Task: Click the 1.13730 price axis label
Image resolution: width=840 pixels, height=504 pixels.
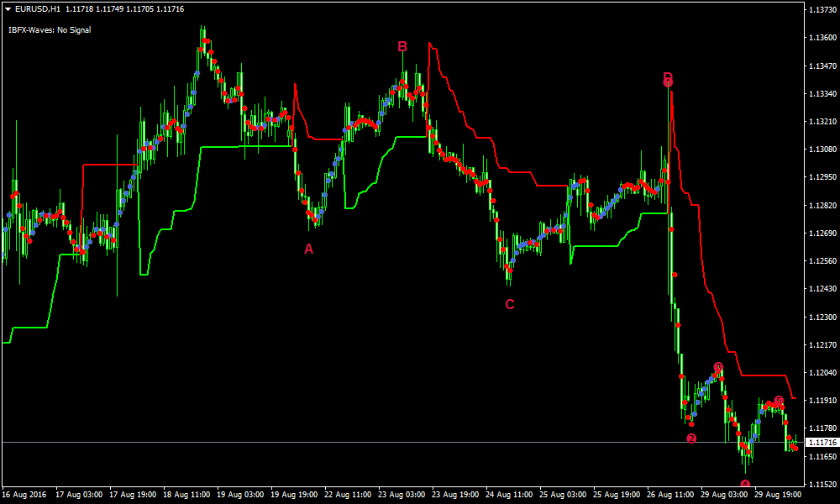Action: [x=821, y=10]
